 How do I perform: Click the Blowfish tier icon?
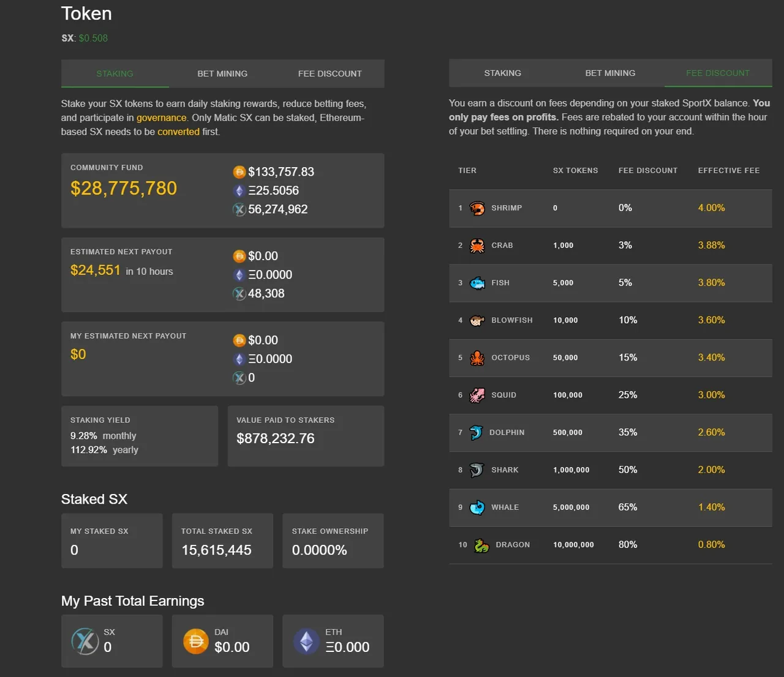tap(477, 320)
